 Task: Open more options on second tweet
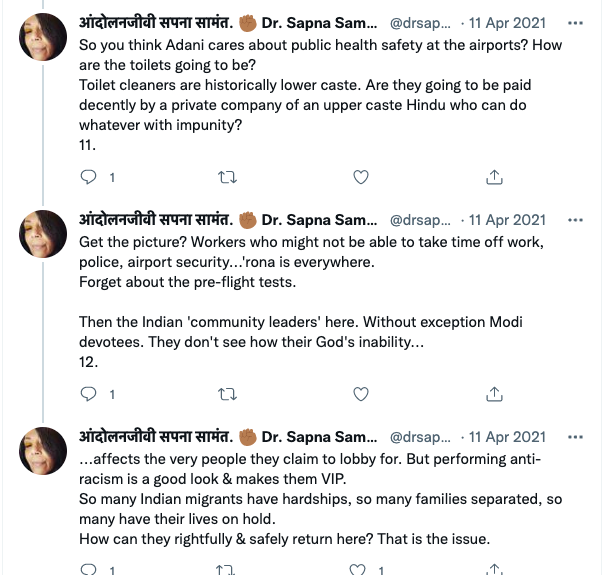click(576, 220)
